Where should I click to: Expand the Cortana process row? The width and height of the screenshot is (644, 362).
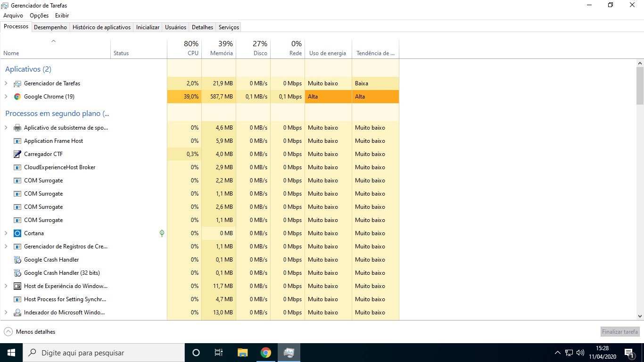tap(6, 233)
